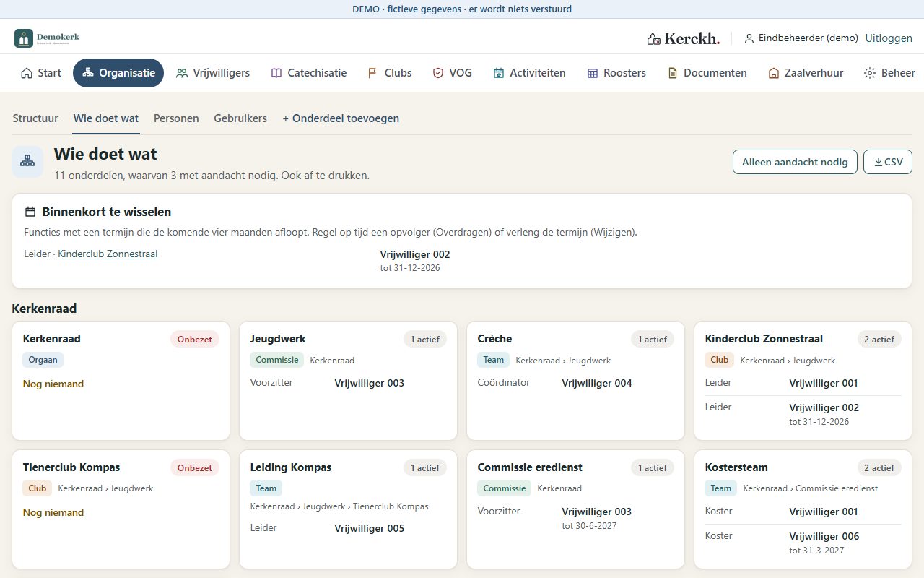Switch to the Structuur tab
The height and width of the screenshot is (578, 924).
point(35,118)
